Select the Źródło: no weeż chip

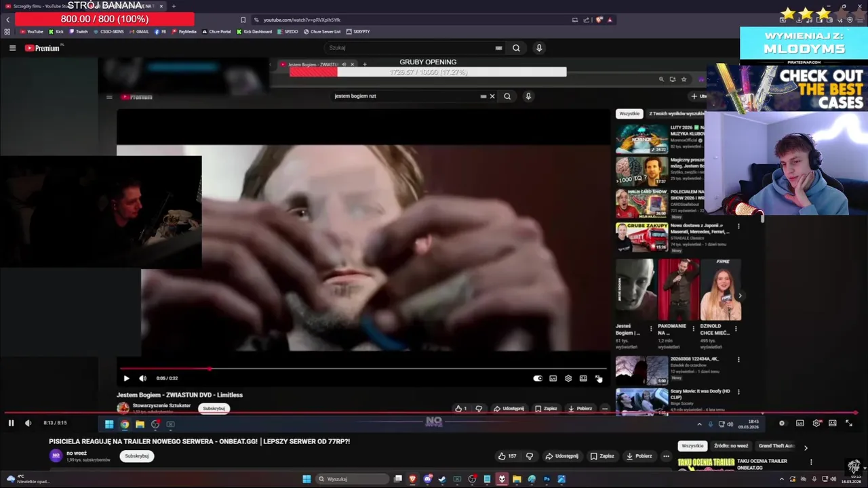point(731,446)
